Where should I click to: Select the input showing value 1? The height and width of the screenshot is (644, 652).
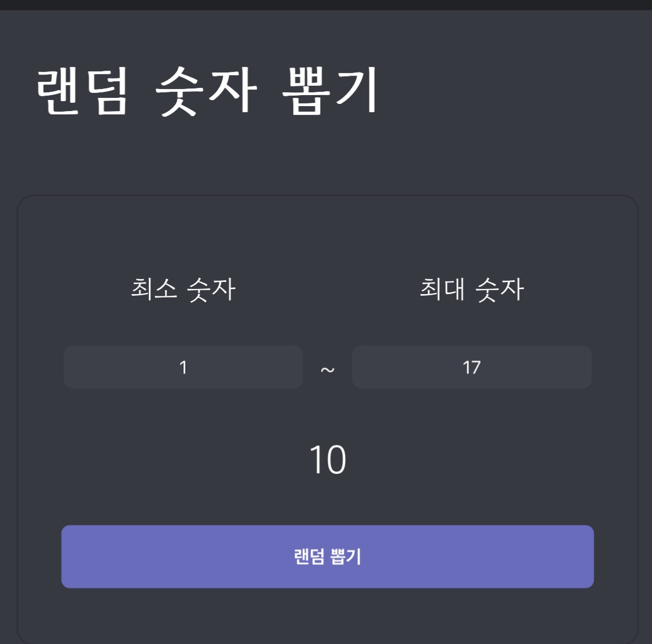(x=183, y=367)
